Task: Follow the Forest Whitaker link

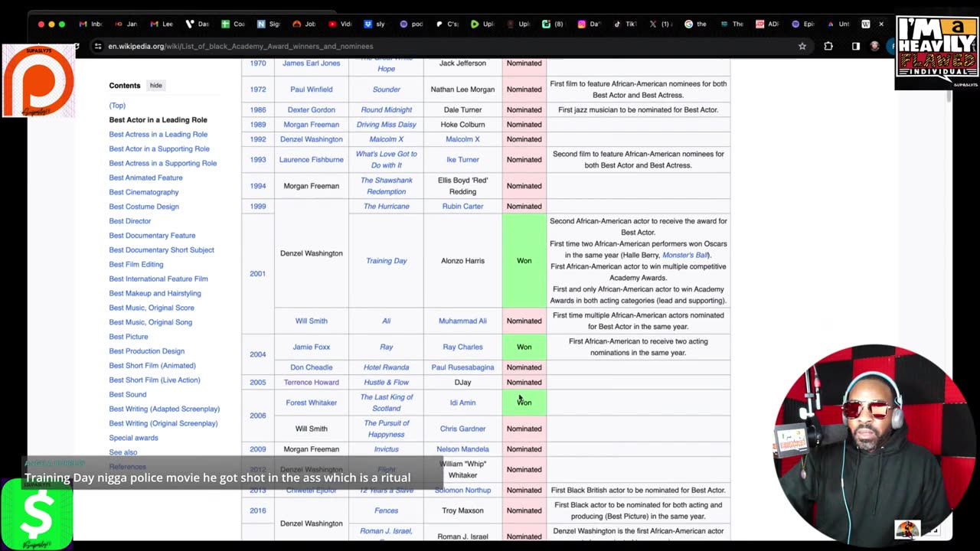Action: (x=311, y=403)
